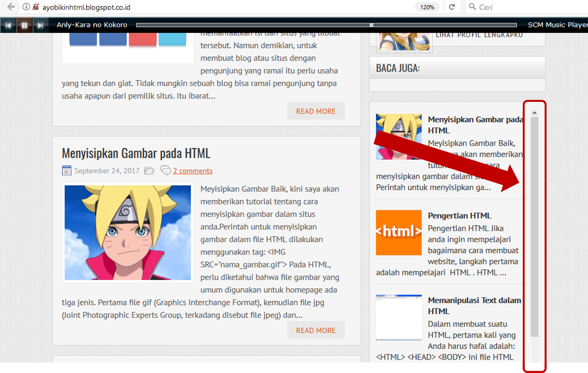Click the Memanipulasi Text screenshot thumbnail
Screen dimensions: 588x373
pyautogui.click(x=399, y=317)
